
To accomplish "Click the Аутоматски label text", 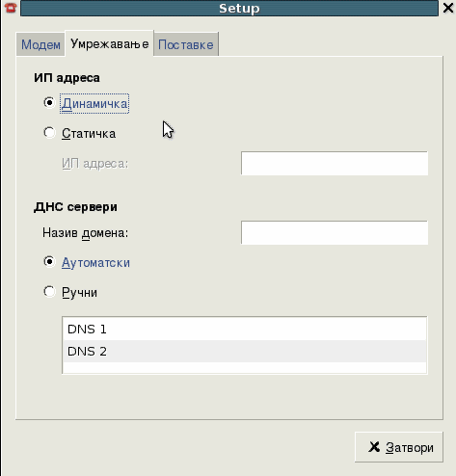I will [95, 263].
